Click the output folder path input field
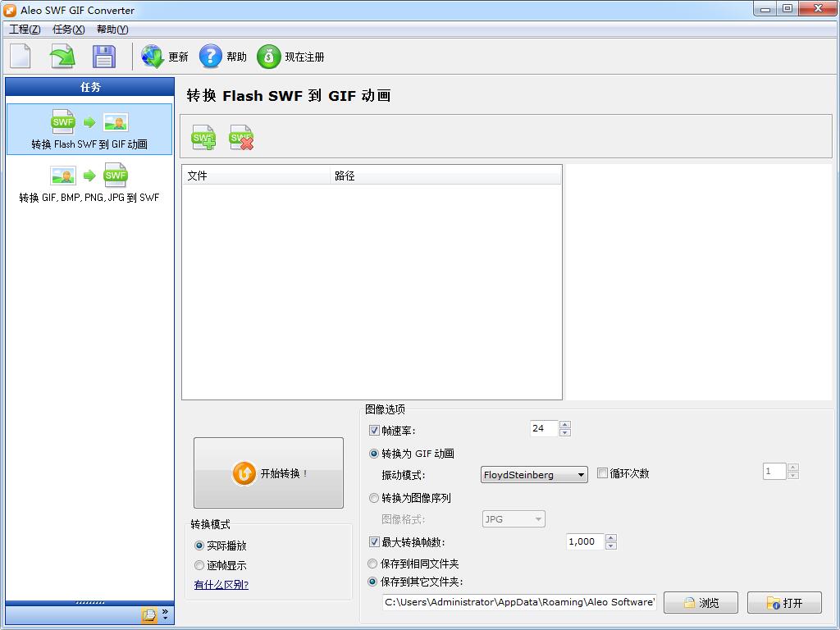 click(x=518, y=602)
